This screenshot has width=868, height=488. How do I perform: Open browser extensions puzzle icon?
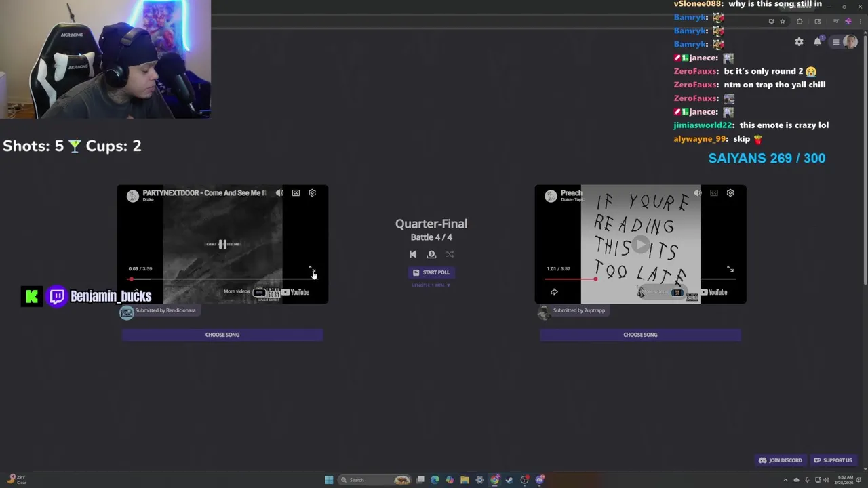[x=800, y=21]
